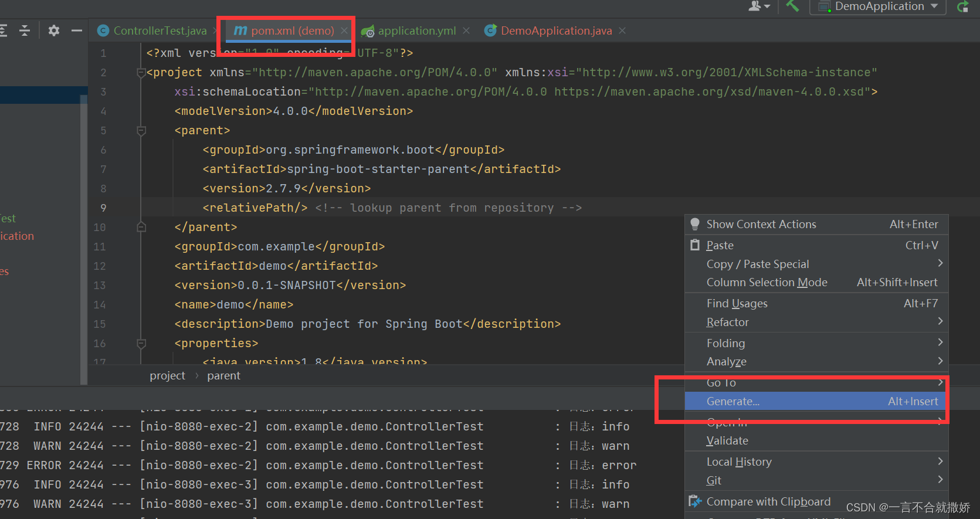Select Compare with Clipboard
This screenshot has width=980, height=519.
point(816,501)
